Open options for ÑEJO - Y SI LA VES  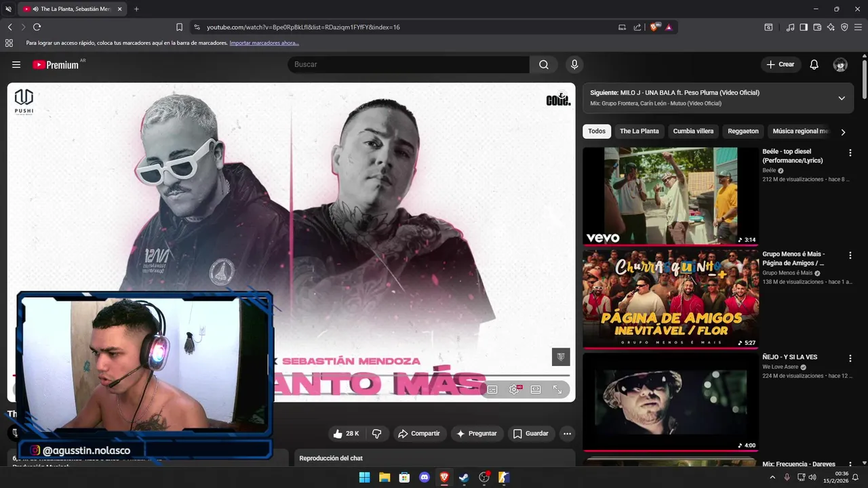(850, 358)
